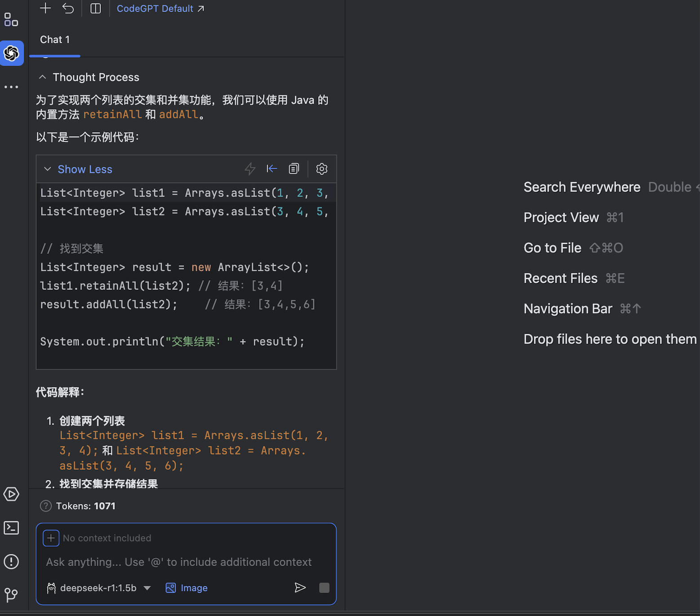Viewport: 700px width, 616px height.
Task: Click the Tokens: 1071 label
Action: tap(86, 506)
